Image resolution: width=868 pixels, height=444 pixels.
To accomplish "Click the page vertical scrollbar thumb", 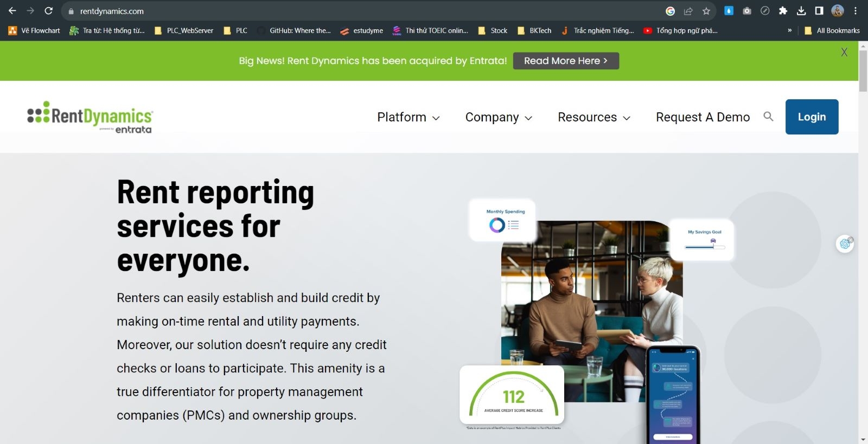I will (863, 70).
